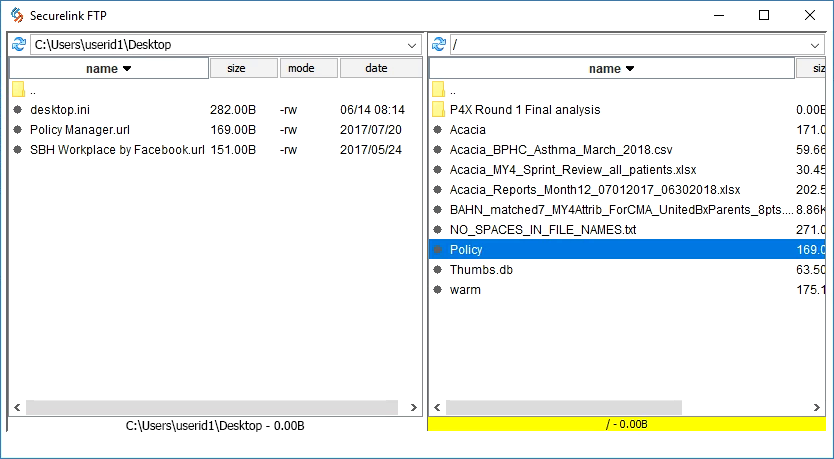Click the remote pane refresh icon

pos(438,45)
